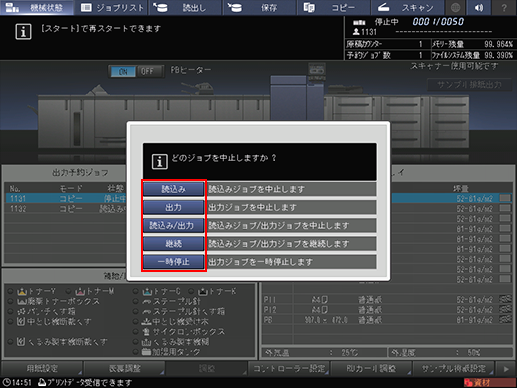
Task: Click the サンプル排紙出力 button
Action: click(469, 85)
